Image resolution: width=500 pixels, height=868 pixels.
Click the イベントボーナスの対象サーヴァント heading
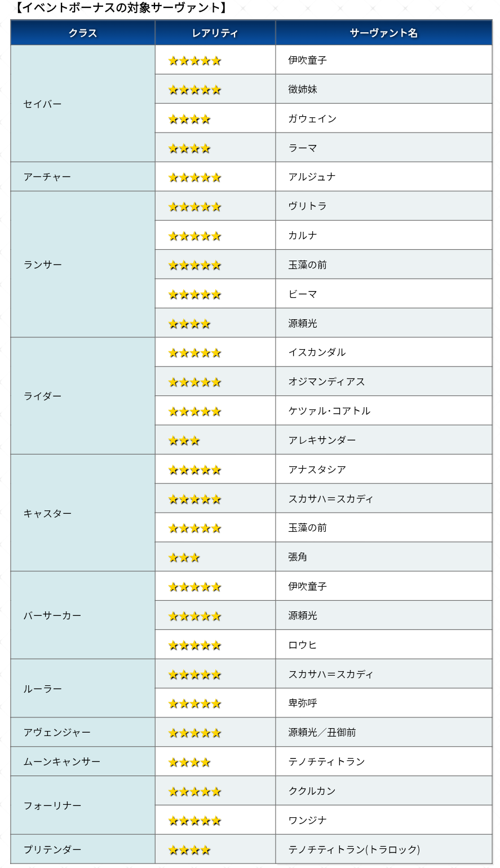click(120, 8)
